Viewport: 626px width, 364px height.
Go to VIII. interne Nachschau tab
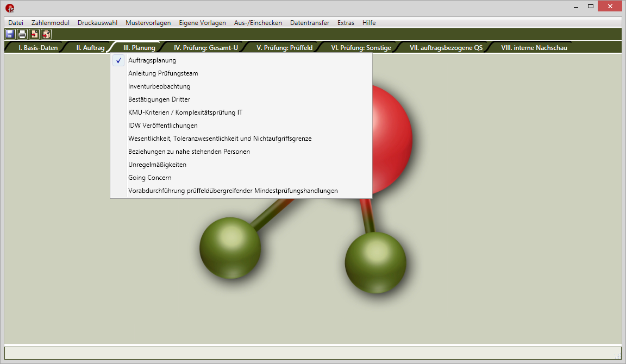coord(534,48)
